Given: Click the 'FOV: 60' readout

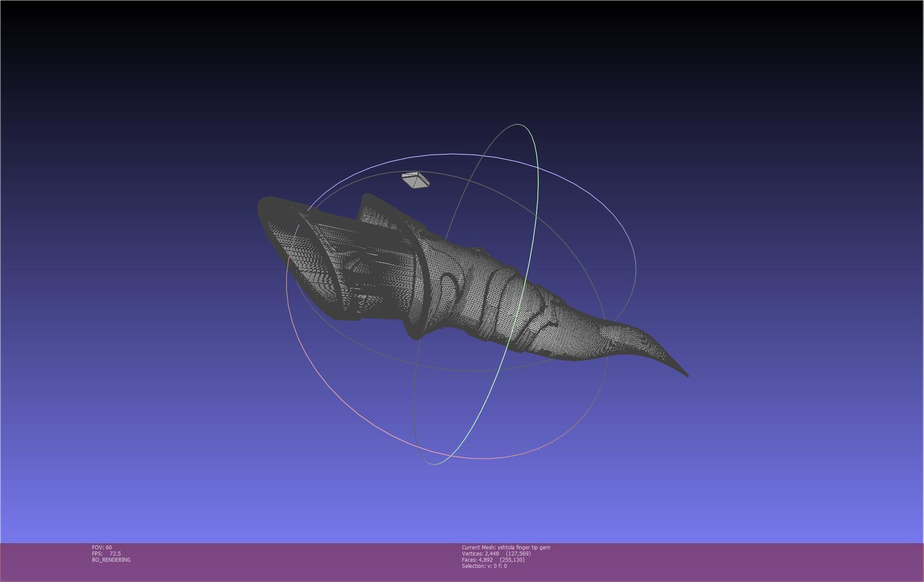Looking at the screenshot, I should click(x=102, y=547).
